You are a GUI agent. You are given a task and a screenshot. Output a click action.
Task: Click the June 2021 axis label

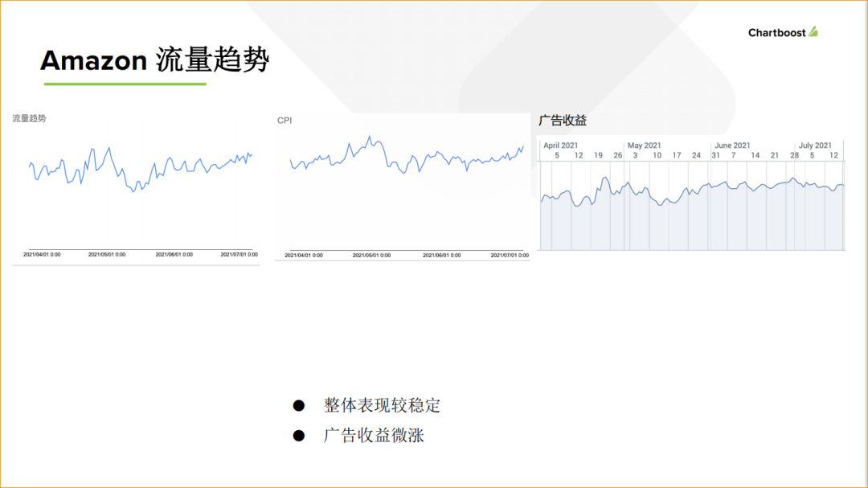pyautogui.click(x=731, y=146)
